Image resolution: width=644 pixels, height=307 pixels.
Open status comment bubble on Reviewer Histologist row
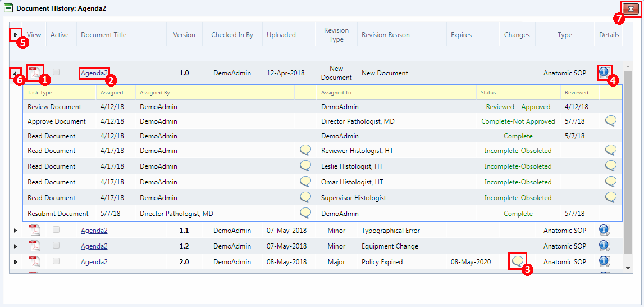tap(611, 151)
